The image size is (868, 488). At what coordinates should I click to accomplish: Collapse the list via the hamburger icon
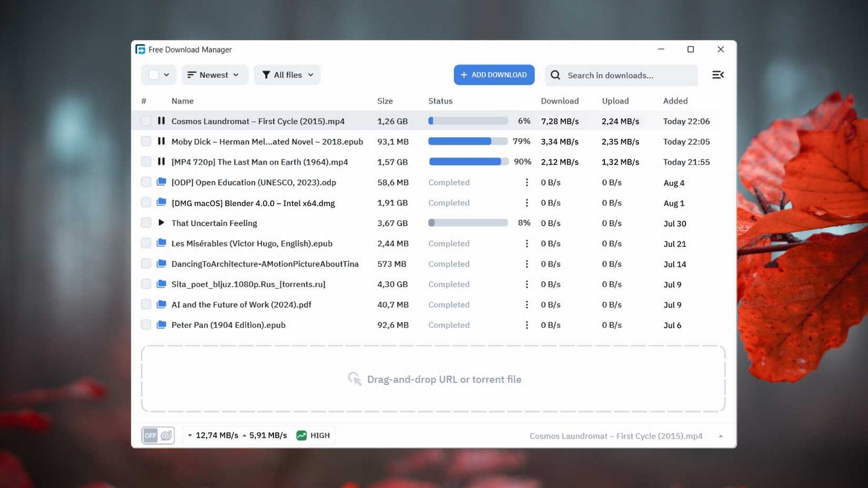[x=718, y=75]
